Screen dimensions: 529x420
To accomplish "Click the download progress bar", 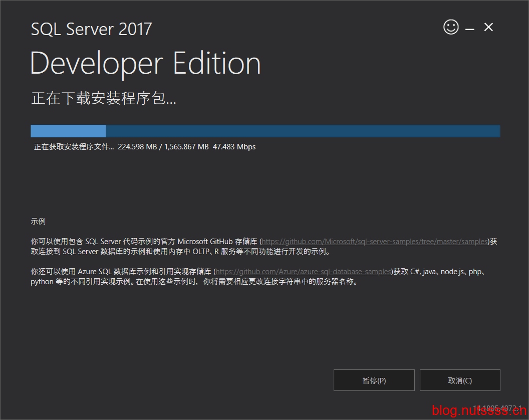I will point(265,131).
